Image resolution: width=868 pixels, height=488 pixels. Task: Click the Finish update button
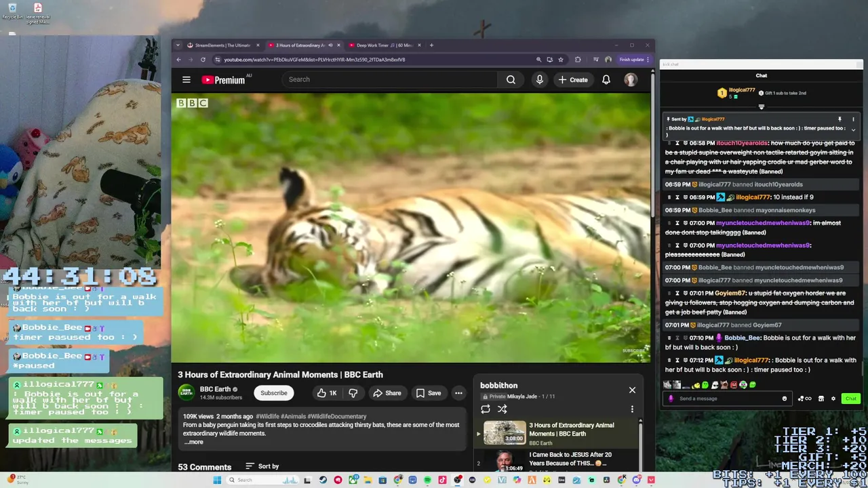(x=634, y=60)
